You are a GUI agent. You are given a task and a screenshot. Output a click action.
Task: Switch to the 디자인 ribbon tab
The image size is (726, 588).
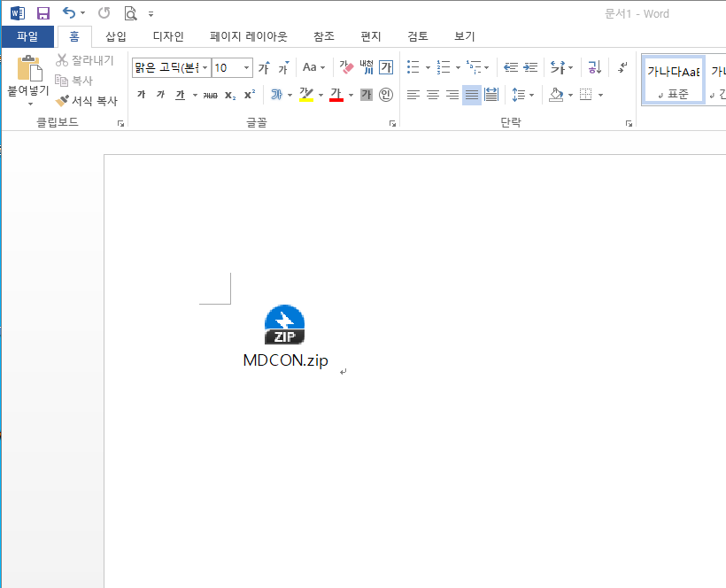168,36
